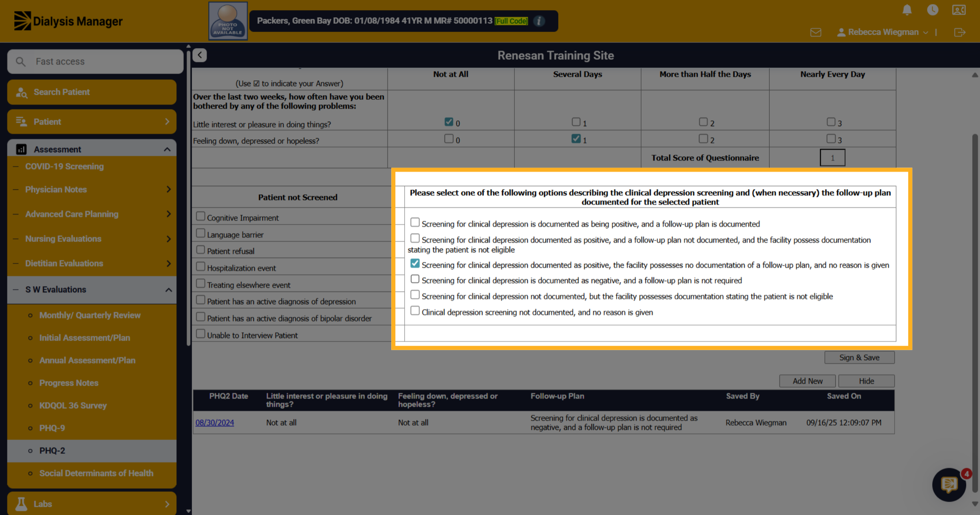Check the Patient refusal checkbox
980x515 pixels.
pyautogui.click(x=200, y=249)
